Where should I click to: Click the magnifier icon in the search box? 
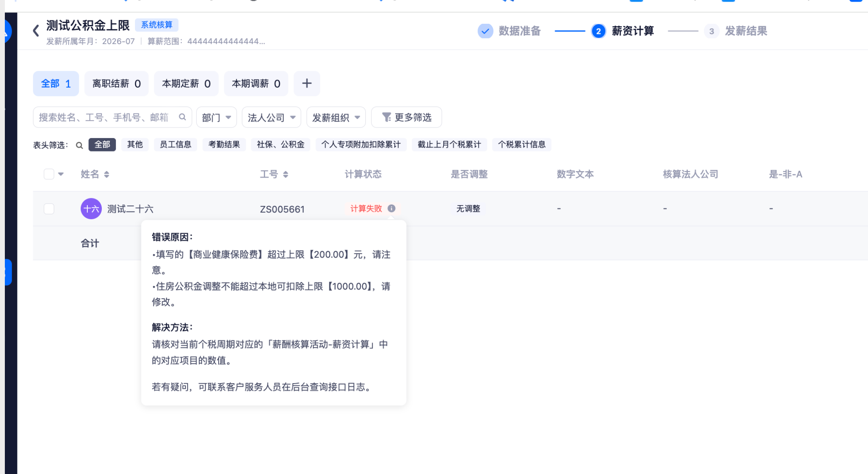[182, 117]
